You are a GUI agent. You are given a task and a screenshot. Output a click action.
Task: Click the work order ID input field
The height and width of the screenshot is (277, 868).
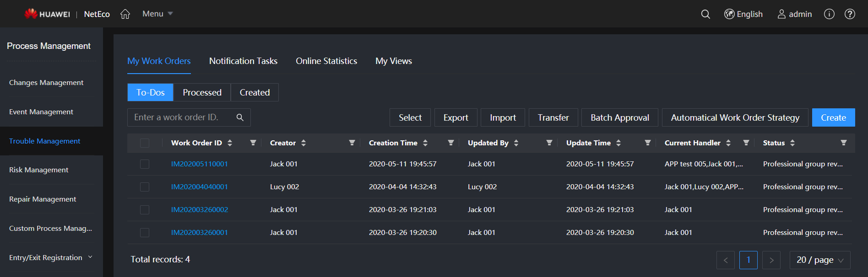pos(183,117)
